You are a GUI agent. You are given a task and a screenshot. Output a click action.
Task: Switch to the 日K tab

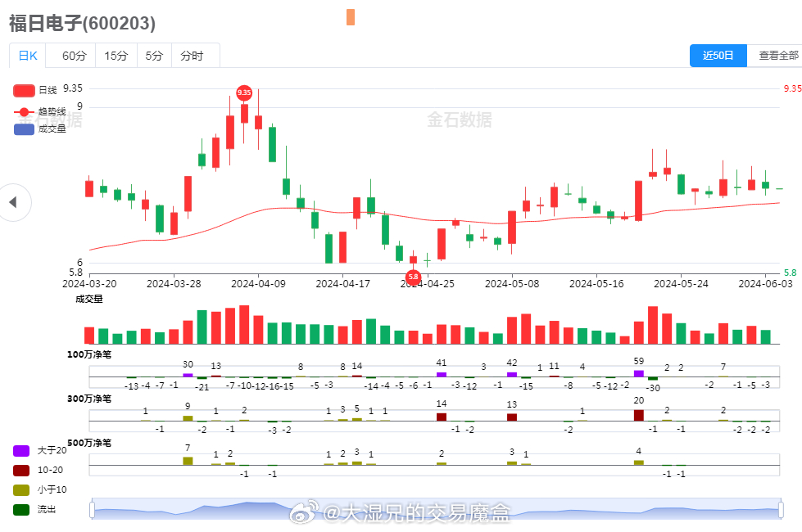(x=28, y=56)
